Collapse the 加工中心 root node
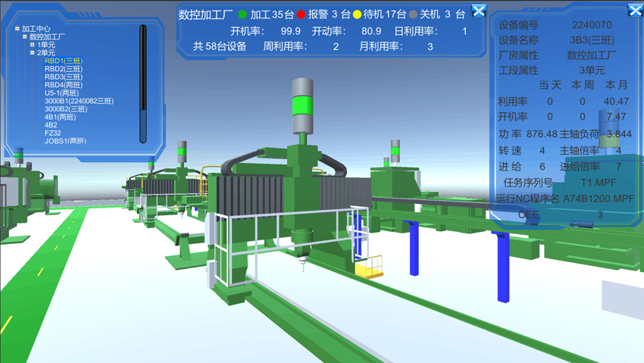Screen dimensions: 644x363 [x=17, y=29]
